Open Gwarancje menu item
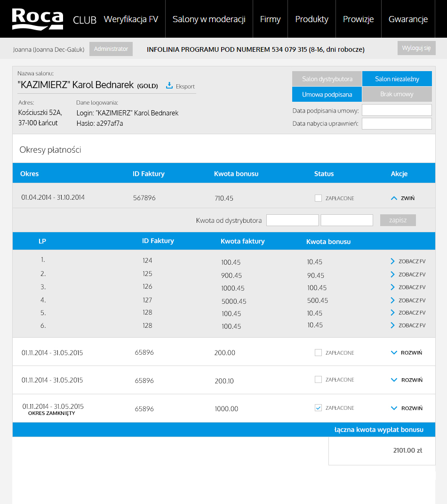 (408, 19)
